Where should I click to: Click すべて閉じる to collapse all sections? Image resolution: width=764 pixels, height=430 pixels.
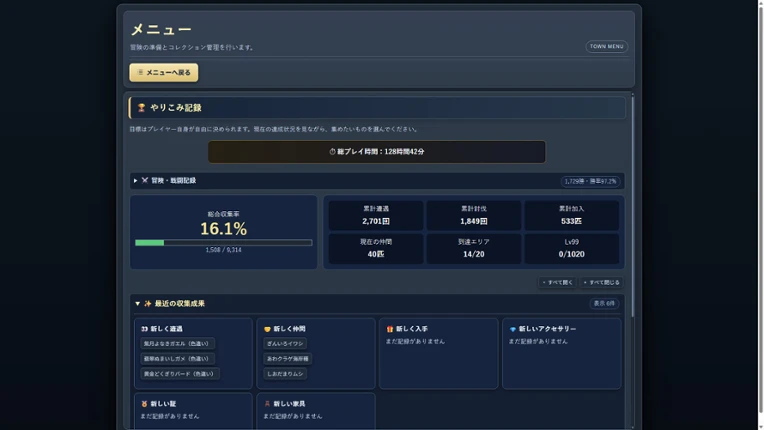click(x=601, y=282)
